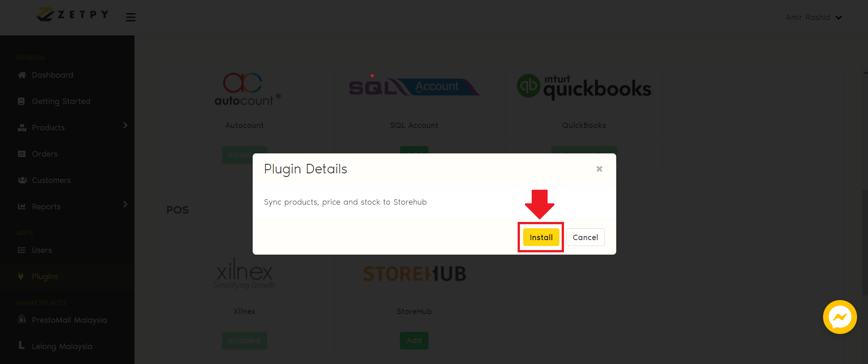The width and height of the screenshot is (868, 364).
Task: Click the Dashboard home icon
Action: [22, 75]
